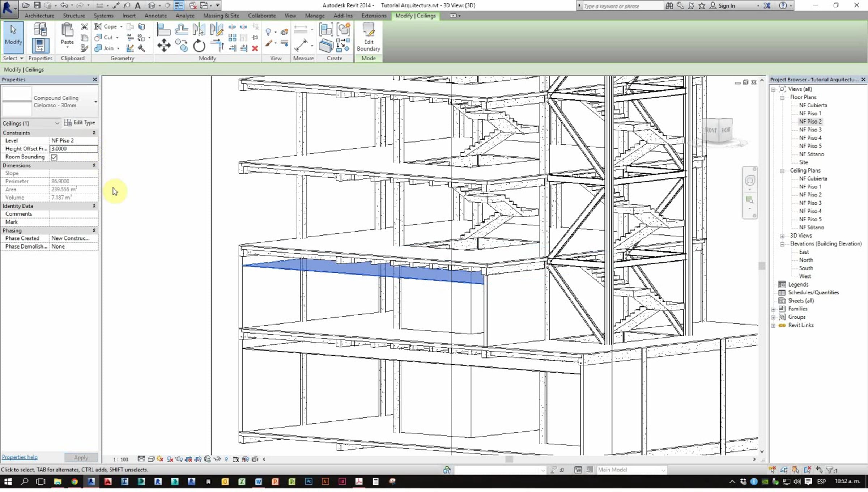The height and width of the screenshot is (492, 868).
Task: Uncheck the Room Bounding checkbox
Action: pyautogui.click(x=54, y=157)
